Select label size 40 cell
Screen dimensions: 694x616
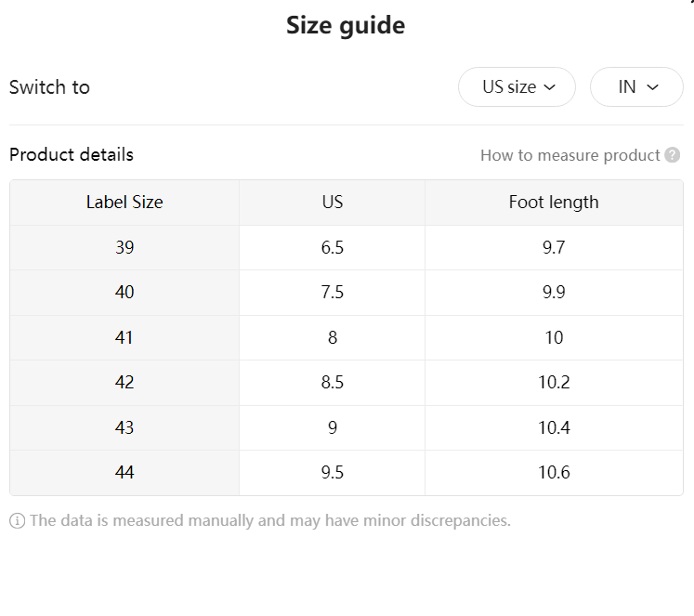click(124, 293)
